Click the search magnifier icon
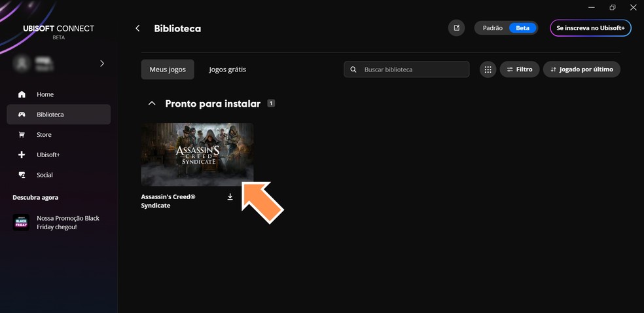This screenshot has width=644, height=313. pyautogui.click(x=353, y=69)
